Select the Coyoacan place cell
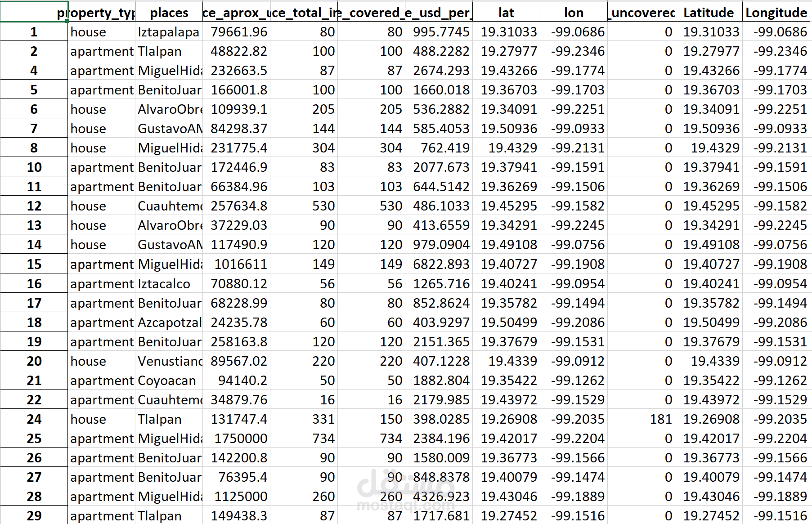This screenshot has width=812, height=524. pyautogui.click(x=169, y=380)
